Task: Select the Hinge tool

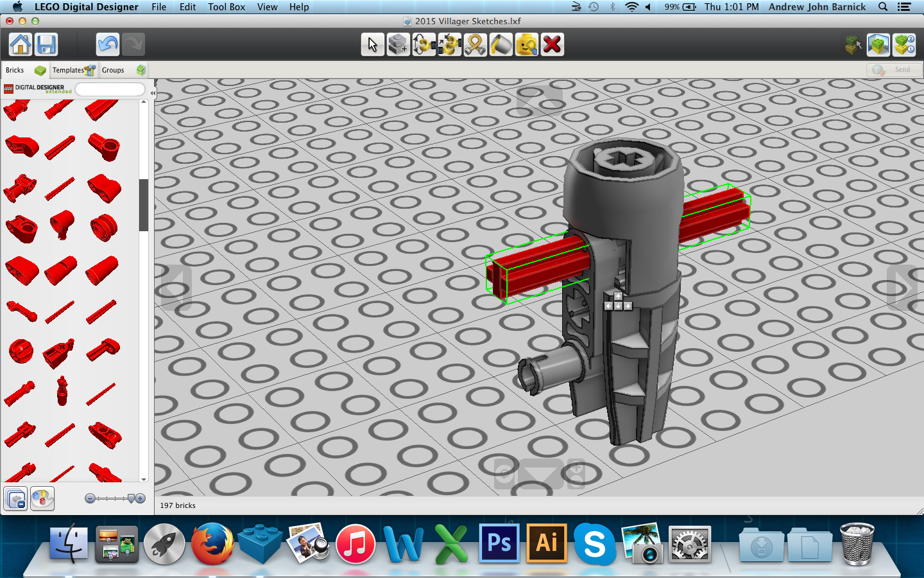Action: pyautogui.click(x=424, y=44)
